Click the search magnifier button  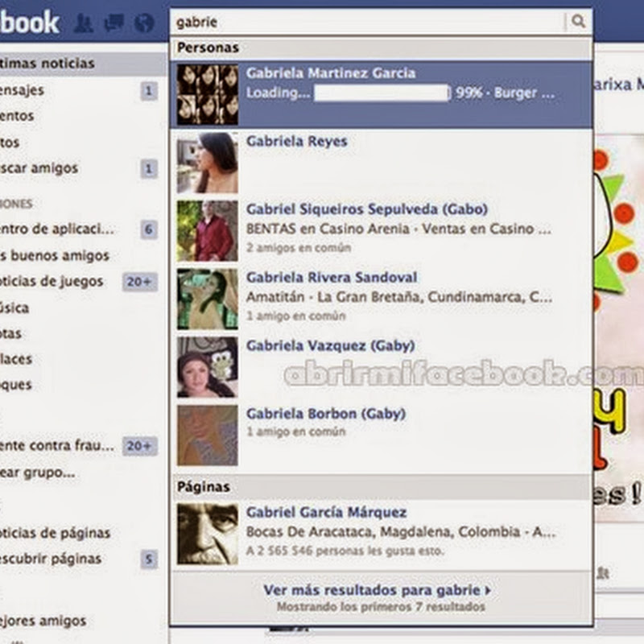pos(578,21)
